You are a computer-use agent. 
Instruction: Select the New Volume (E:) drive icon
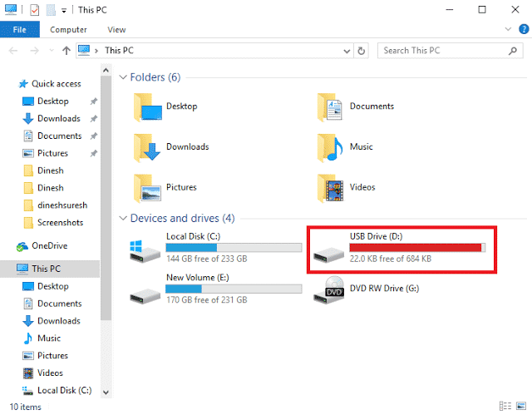[145, 295]
